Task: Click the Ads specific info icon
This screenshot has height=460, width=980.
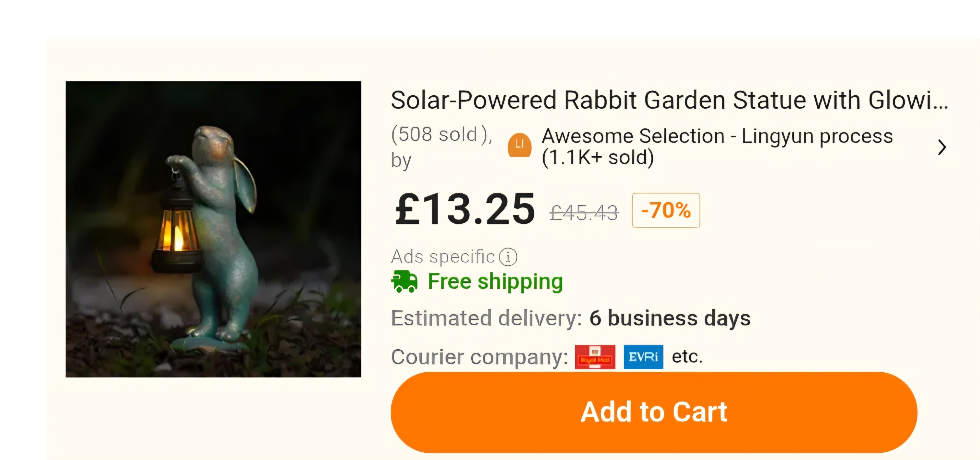Action: click(508, 257)
